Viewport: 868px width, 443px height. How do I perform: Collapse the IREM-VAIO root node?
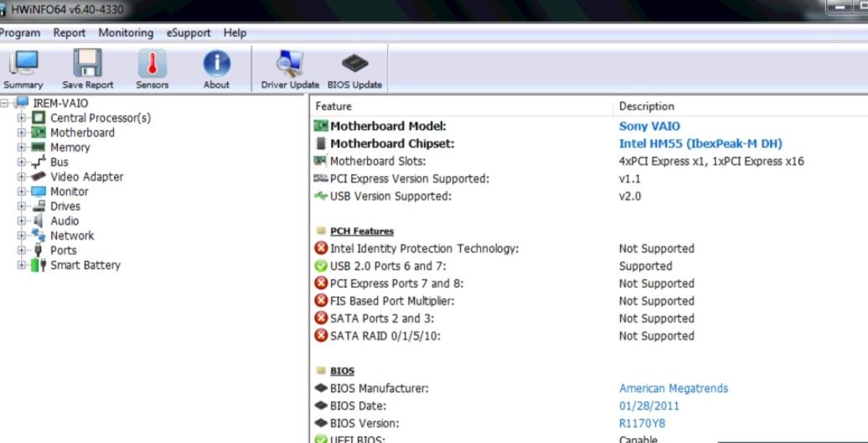(6, 103)
